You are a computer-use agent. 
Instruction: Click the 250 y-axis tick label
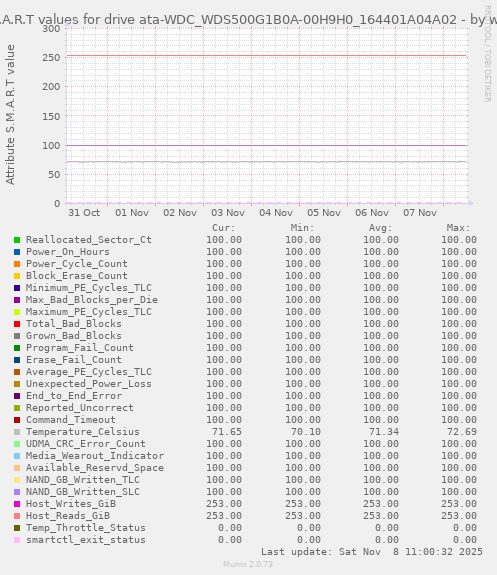(x=51, y=58)
